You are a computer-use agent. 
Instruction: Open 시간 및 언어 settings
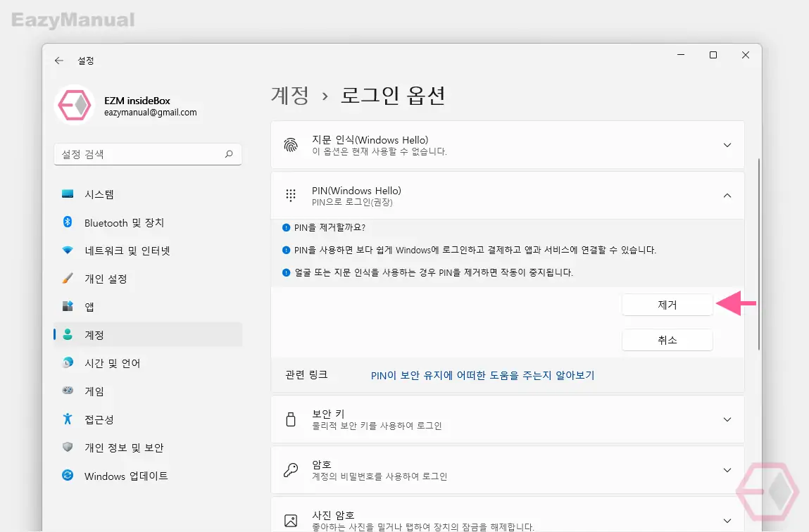[x=148, y=363]
